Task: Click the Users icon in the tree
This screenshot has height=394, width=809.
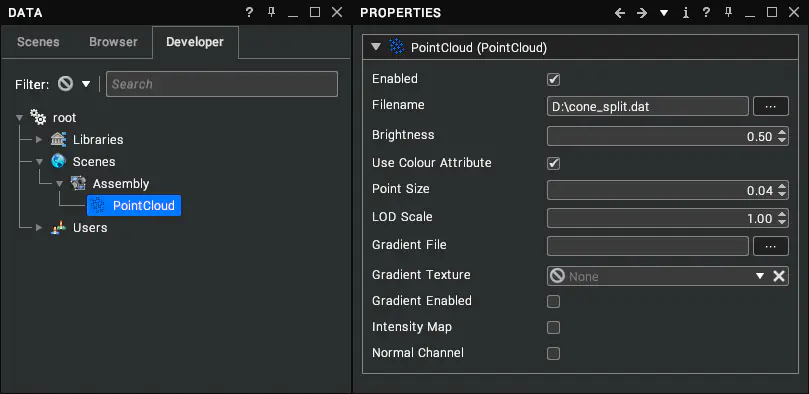Action: coord(58,227)
